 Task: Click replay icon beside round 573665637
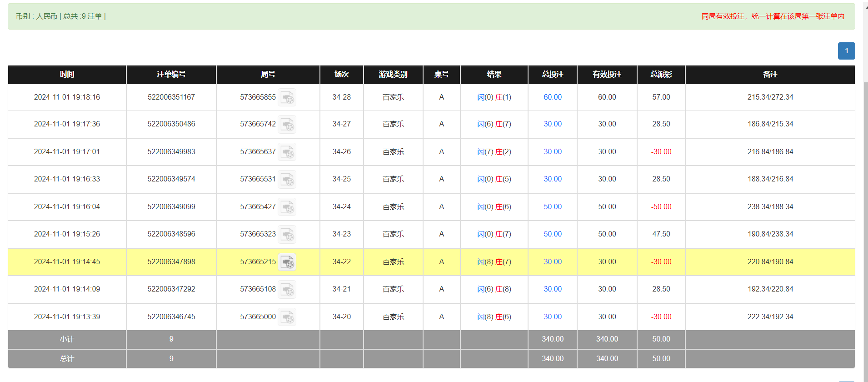[x=287, y=152]
